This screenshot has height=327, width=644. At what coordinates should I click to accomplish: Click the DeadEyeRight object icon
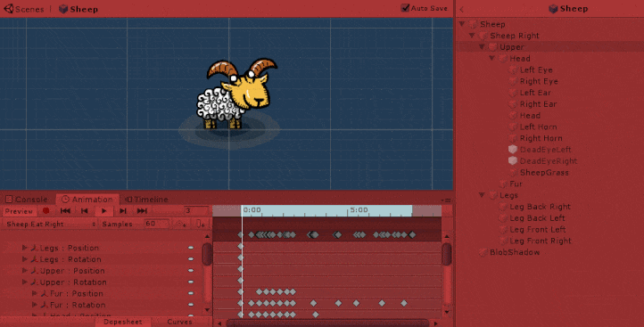(513, 161)
